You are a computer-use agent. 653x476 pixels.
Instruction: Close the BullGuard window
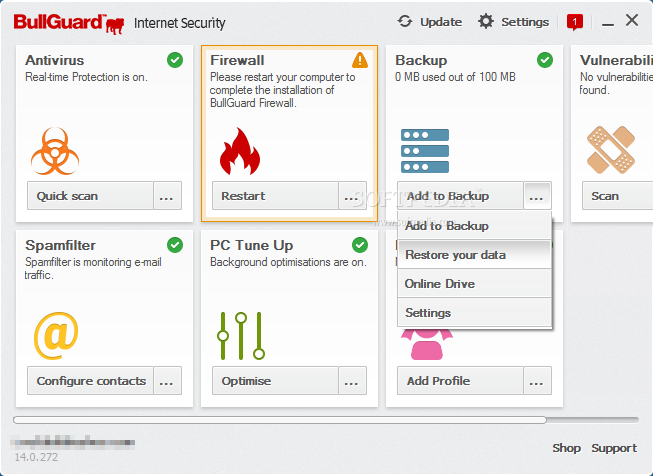pyautogui.click(x=632, y=20)
